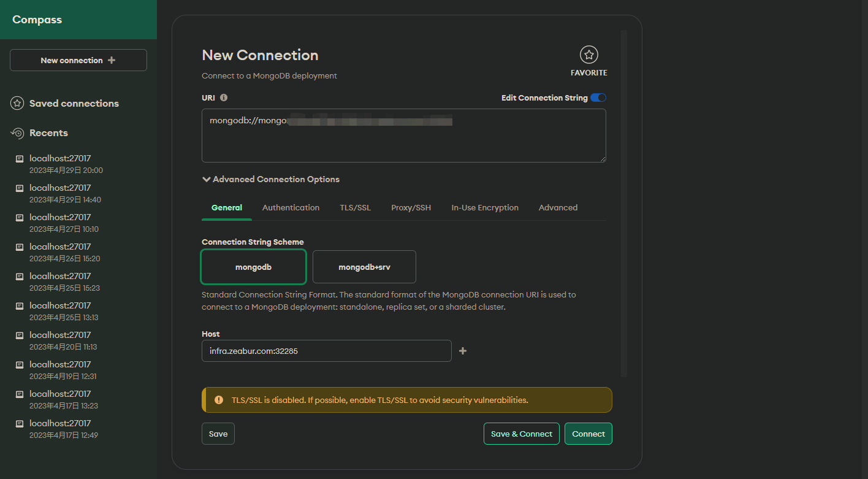Click the plus icon to add another host
This screenshot has width=868, height=479.
point(463,351)
